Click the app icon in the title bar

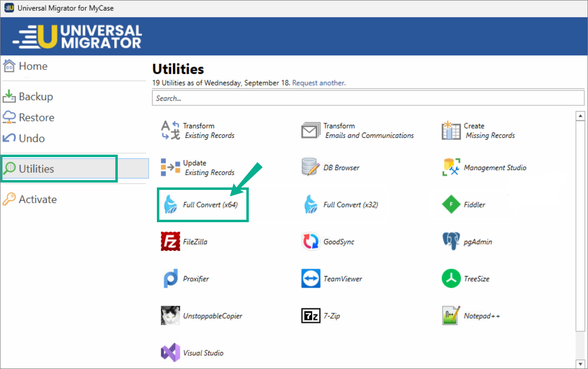[x=9, y=8]
